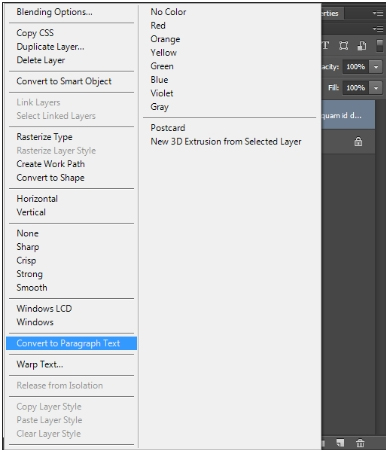Set anti-aliasing to Crisp

[x=26, y=261]
